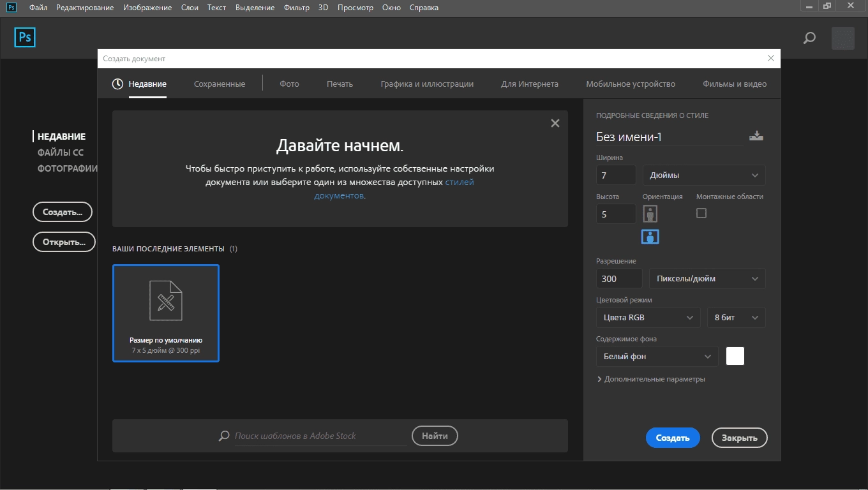The width and height of the screenshot is (868, 490).
Task: Open the Изображение menu
Action: click(147, 8)
